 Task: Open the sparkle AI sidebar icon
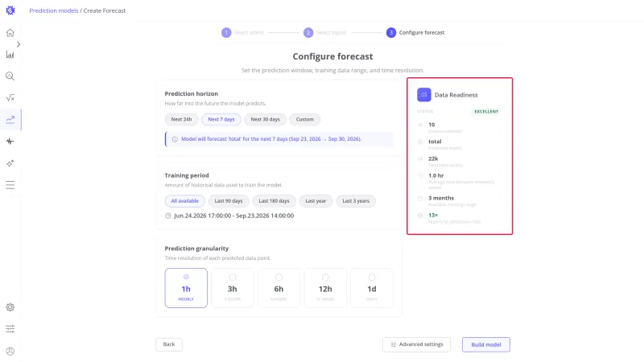pos(10,163)
